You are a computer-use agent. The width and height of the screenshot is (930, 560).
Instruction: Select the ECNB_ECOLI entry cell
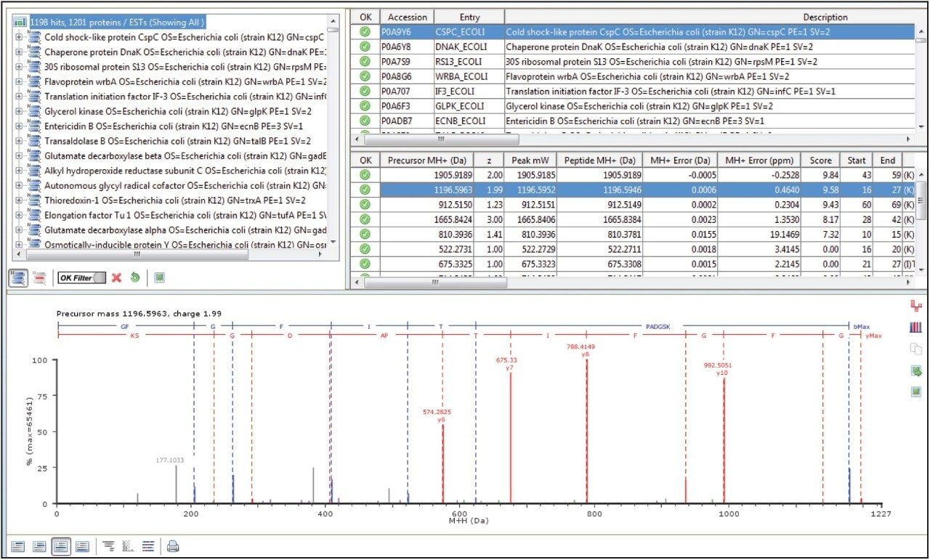point(469,121)
